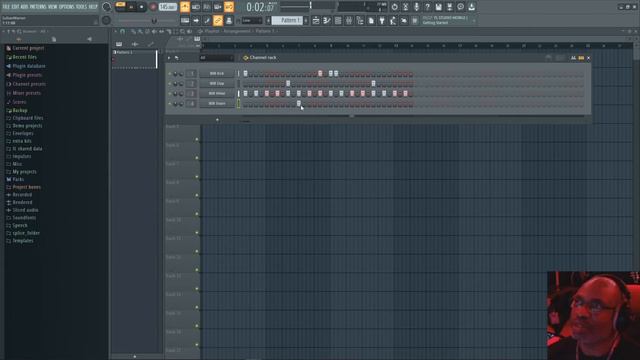Toggle the orange multilink icon
The image size is (640, 360).
coord(218,20)
